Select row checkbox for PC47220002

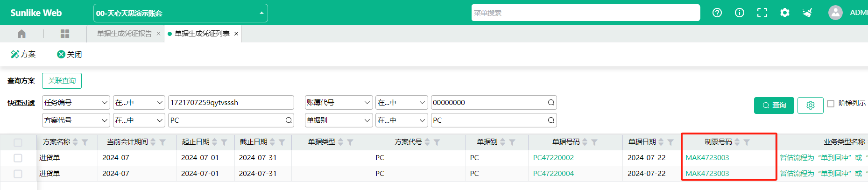click(x=18, y=158)
